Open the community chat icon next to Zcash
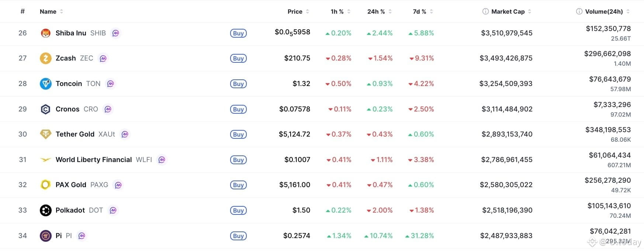 click(103, 58)
